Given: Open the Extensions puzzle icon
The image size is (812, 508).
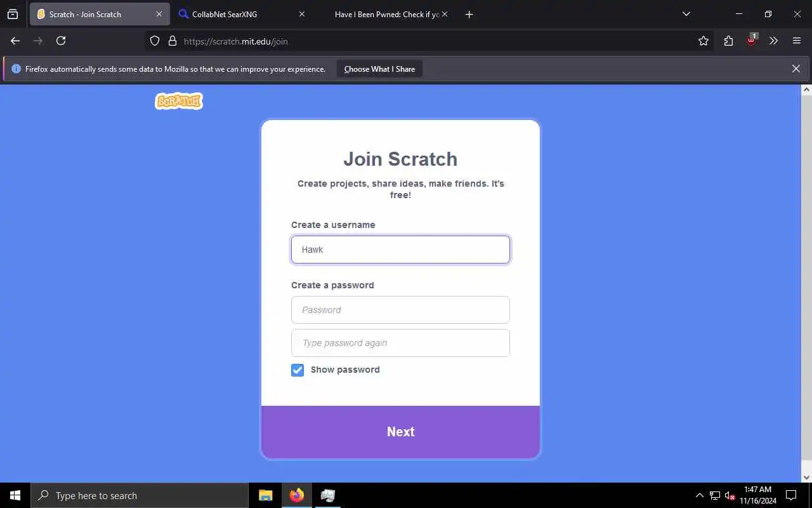Looking at the screenshot, I should [x=728, y=41].
